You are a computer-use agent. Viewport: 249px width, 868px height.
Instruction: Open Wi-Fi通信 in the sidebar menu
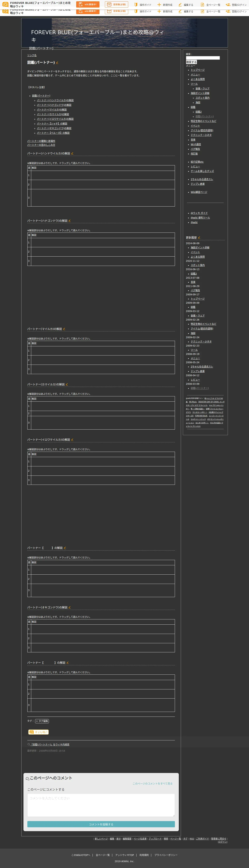pos(196,144)
